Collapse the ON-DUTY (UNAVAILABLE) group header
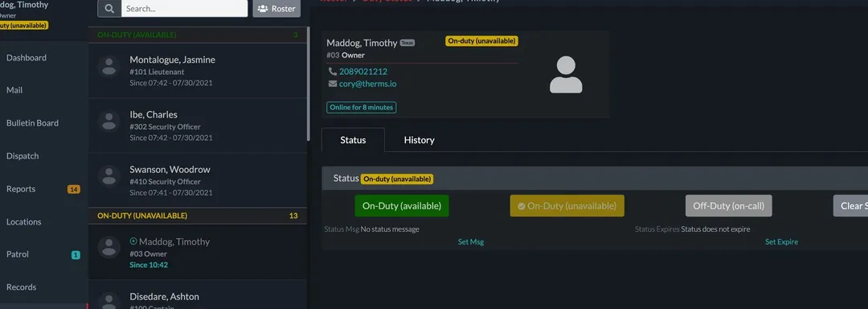The height and width of the screenshot is (309, 868). 198,216
